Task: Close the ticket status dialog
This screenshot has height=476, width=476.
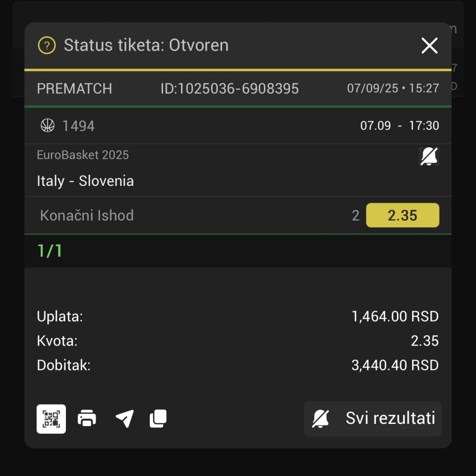Action: [x=429, y=46]
